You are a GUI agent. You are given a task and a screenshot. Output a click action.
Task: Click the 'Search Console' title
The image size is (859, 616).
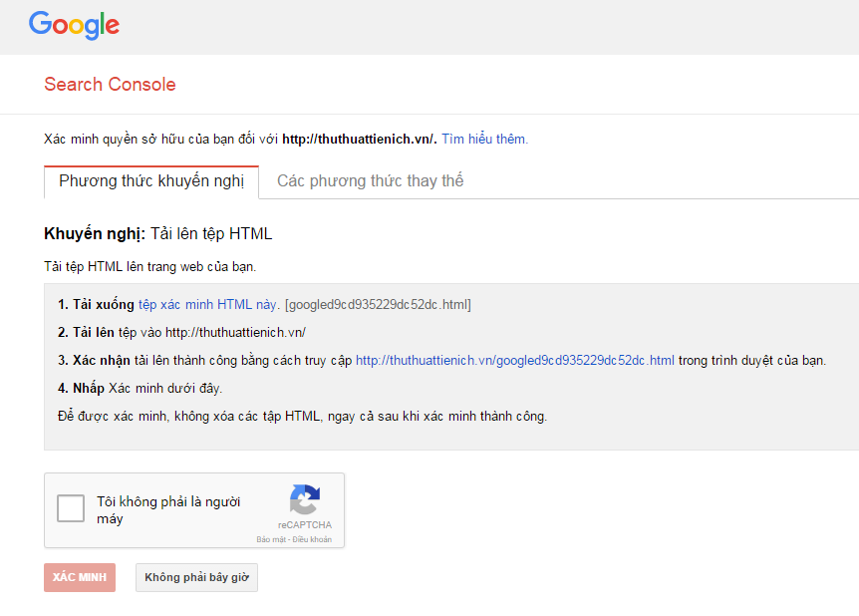coord(110,85)
